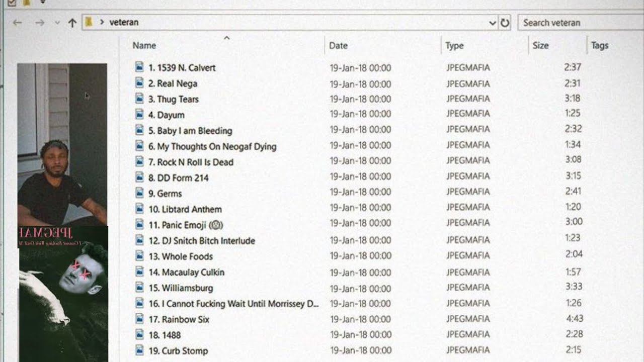Go forward with the right arrow
This screenshot has height=362, width=644.
point(40,23)
